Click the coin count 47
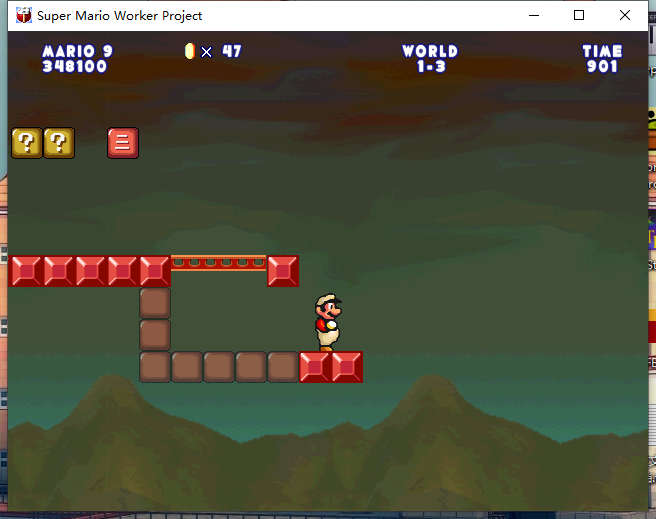Viewport: 656px width, 519px height. (232, 51)
